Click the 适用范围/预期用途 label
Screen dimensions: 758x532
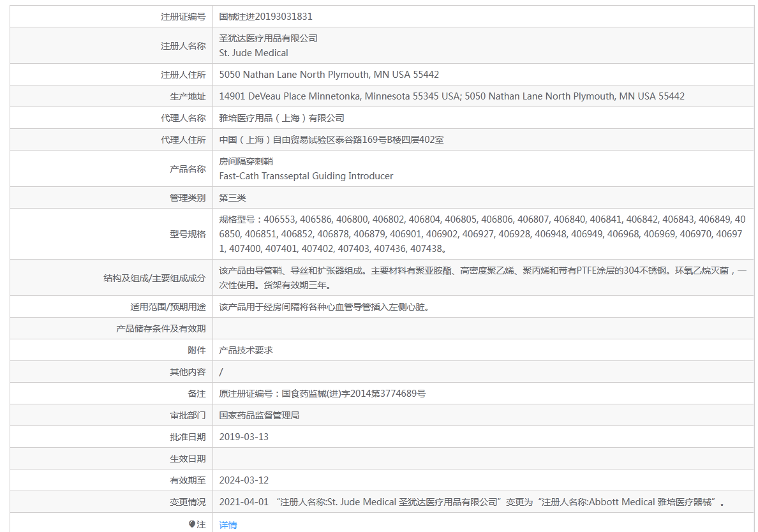[168, 307]
